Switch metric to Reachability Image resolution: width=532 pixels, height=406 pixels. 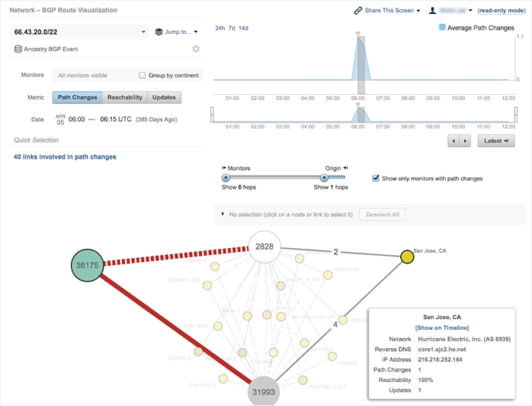(x=124, y=97)
